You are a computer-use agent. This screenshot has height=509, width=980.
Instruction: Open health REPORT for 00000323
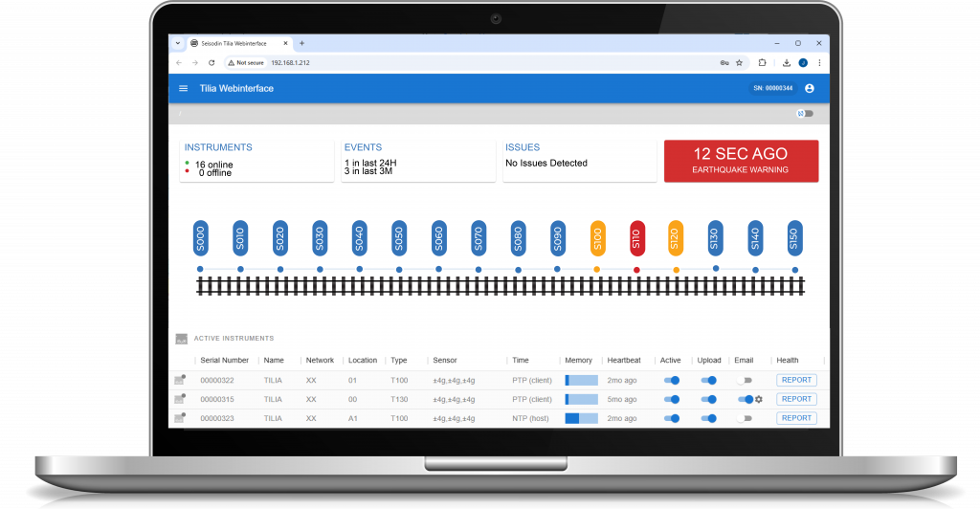coord(796,418)
